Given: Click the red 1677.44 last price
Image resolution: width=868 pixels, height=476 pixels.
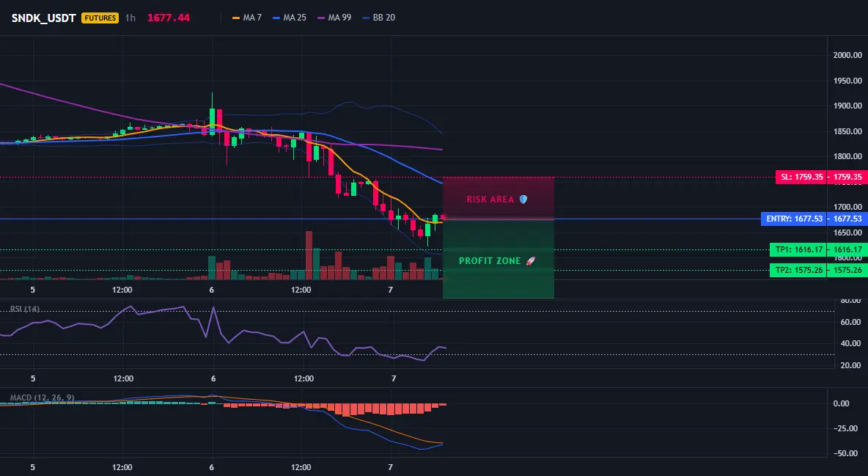Looking at the screenshot, I should coord(169,18).
